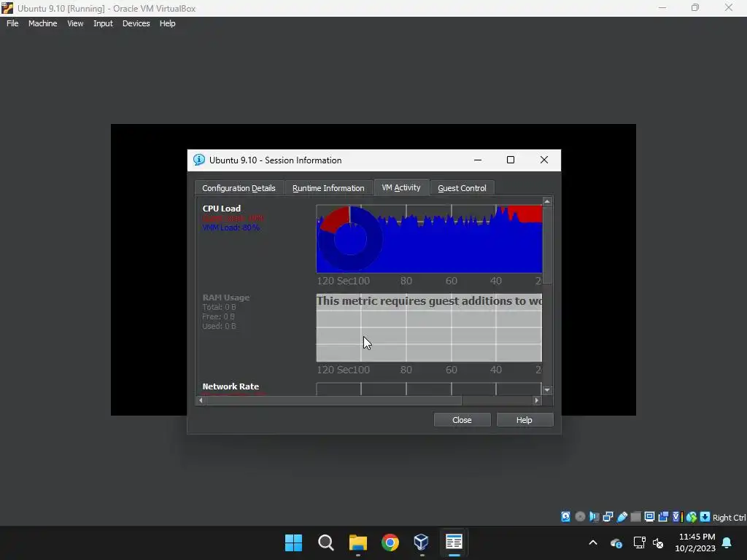Click the optical disk status icon
The height and width of the screenshot is (560, 747).
pyautogui.click(x=580, y=517)
